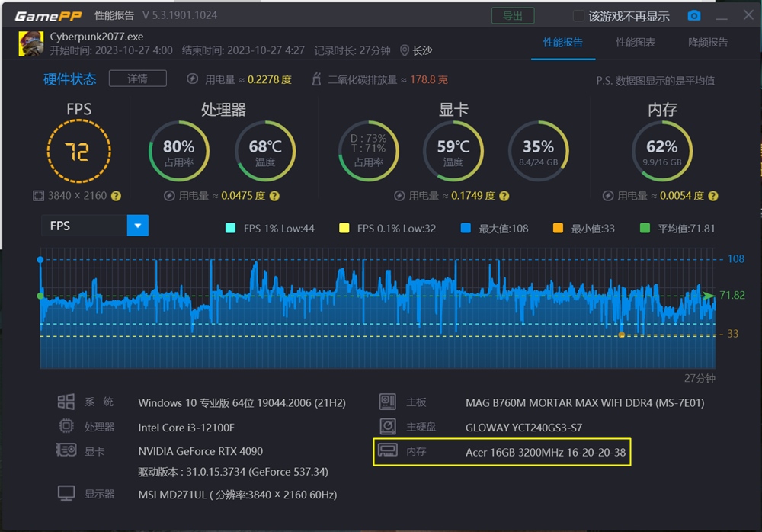The width and height of the screenshot is (762, 532).
Task: Click the 108 maximum label on chart axis
Action: [736, 258]
